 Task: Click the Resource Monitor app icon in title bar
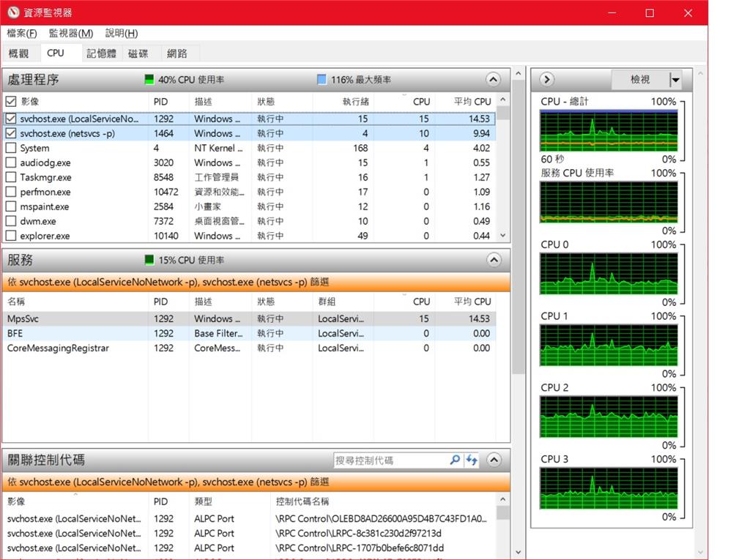pos(13,12)
